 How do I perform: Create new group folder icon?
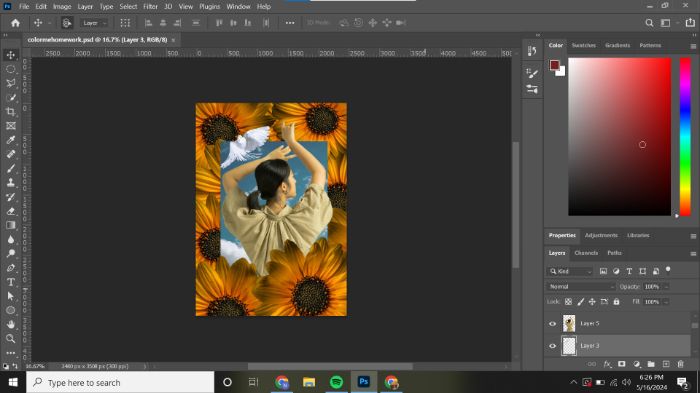pyautogui.click(x=651, y=364)
